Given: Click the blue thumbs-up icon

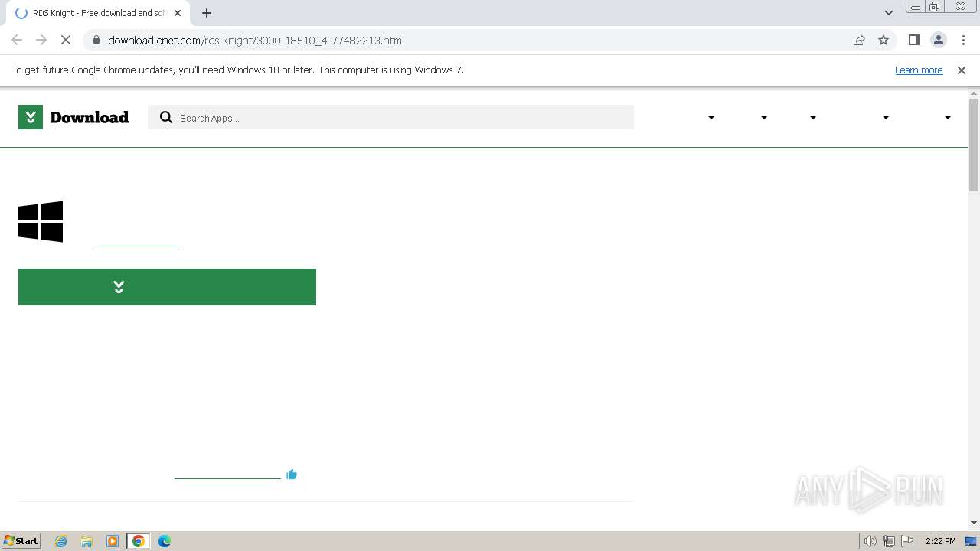Looking at the screenshot, I should 292,474.
